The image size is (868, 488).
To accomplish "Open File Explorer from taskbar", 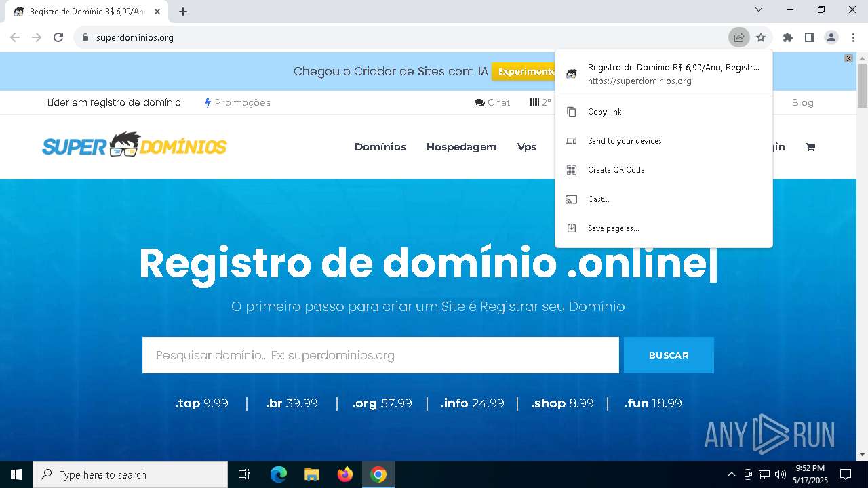I will 312,474.
